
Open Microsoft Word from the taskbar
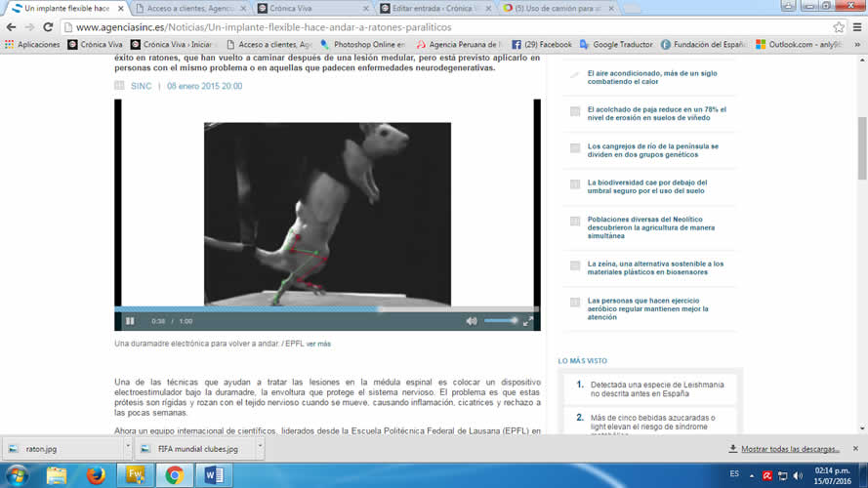(214, 475)
